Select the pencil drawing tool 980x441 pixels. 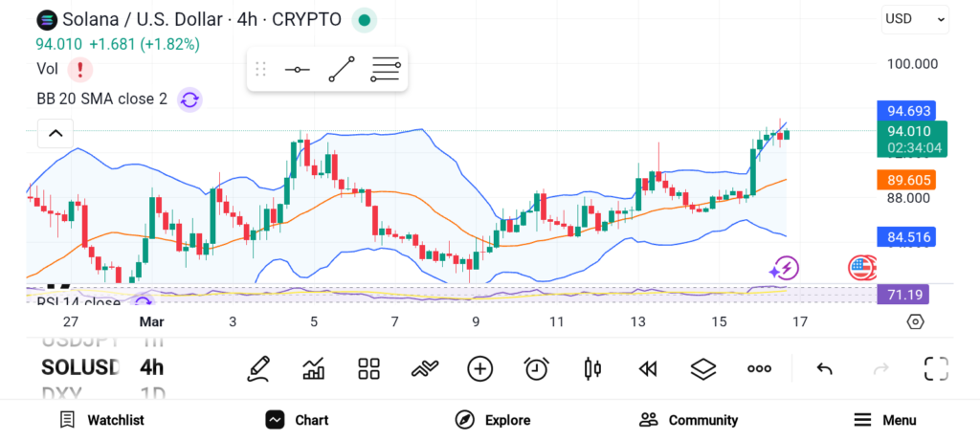(257, 368)
